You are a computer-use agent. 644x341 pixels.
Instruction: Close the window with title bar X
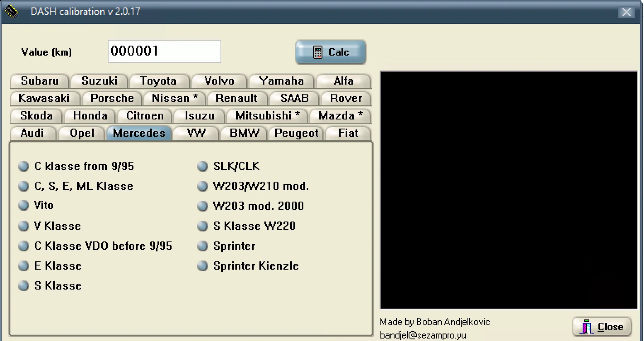626,12
